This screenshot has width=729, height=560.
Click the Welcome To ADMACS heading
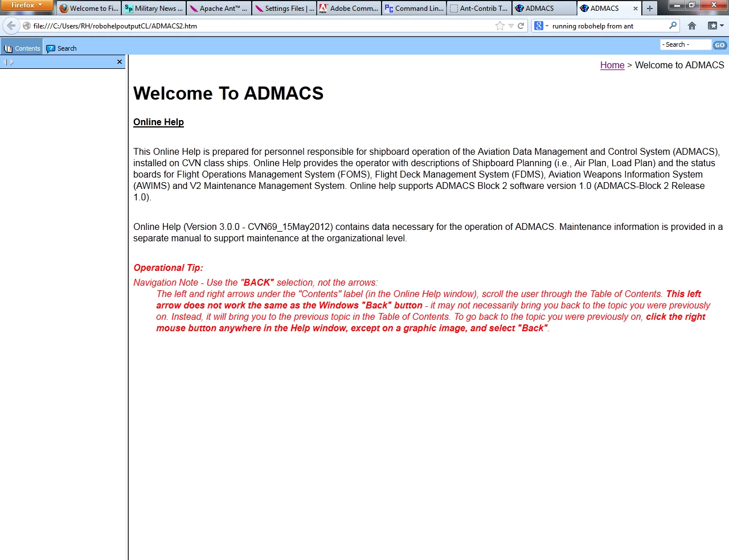[228, 93]
